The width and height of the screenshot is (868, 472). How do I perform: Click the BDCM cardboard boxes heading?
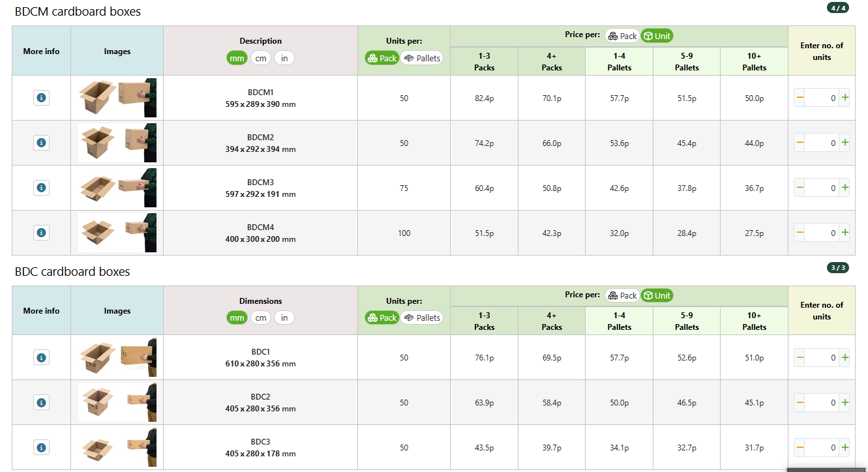point(78,12)
